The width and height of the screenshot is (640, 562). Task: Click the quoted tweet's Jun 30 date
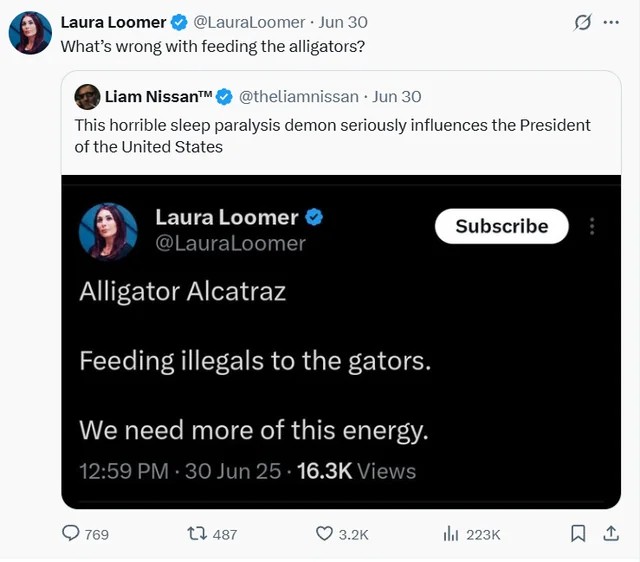coord(397,97)
